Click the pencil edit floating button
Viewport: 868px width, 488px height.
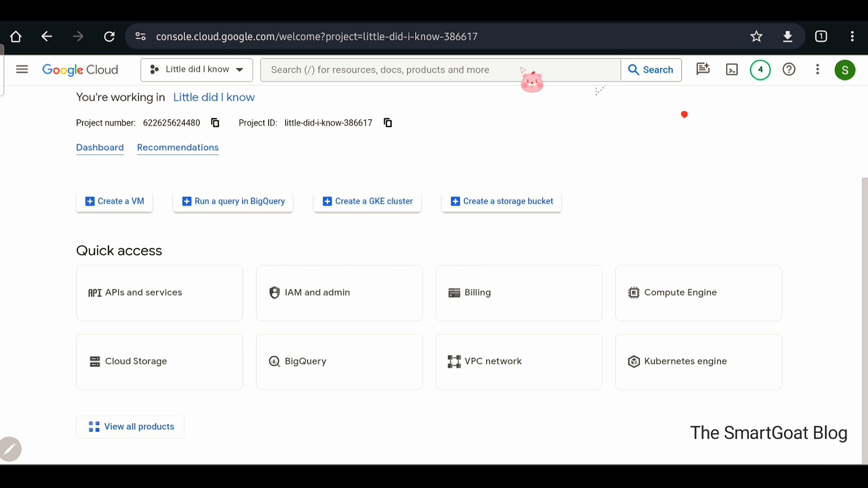tap(10, 449)
